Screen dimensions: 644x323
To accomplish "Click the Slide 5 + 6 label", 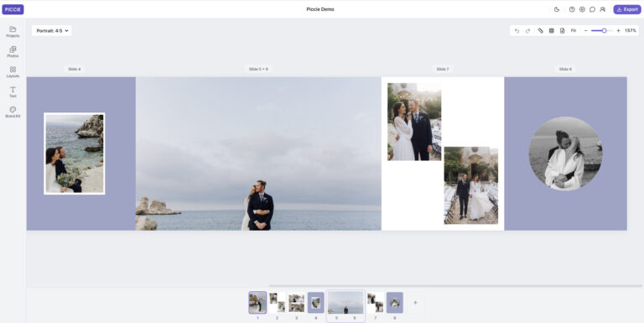I will [258, 69].
